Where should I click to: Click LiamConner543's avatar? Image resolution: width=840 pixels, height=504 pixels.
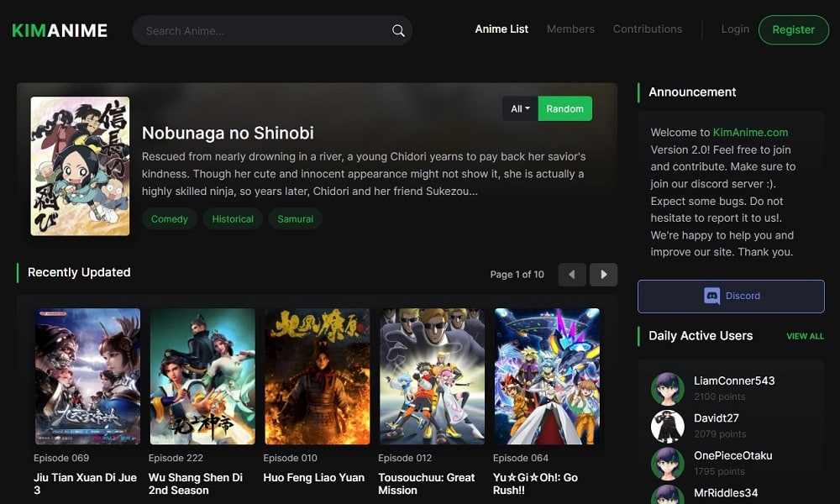[x=668, y=388]
